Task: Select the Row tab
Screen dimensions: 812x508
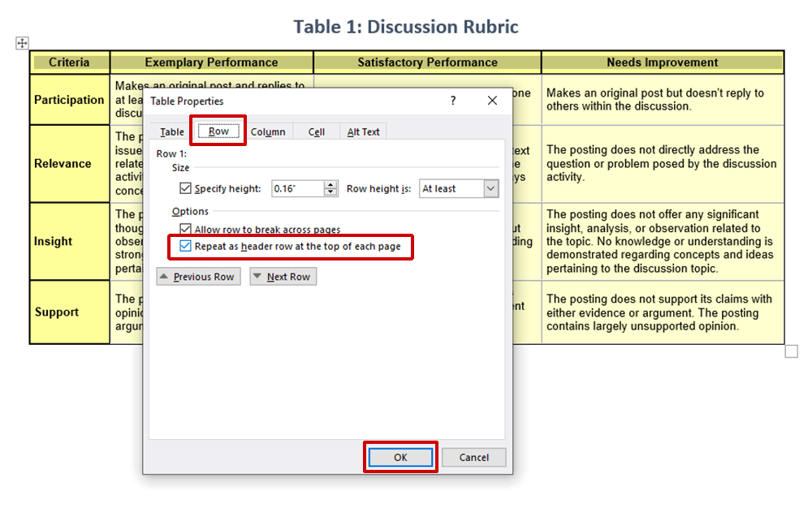Action: coord(218,131)
